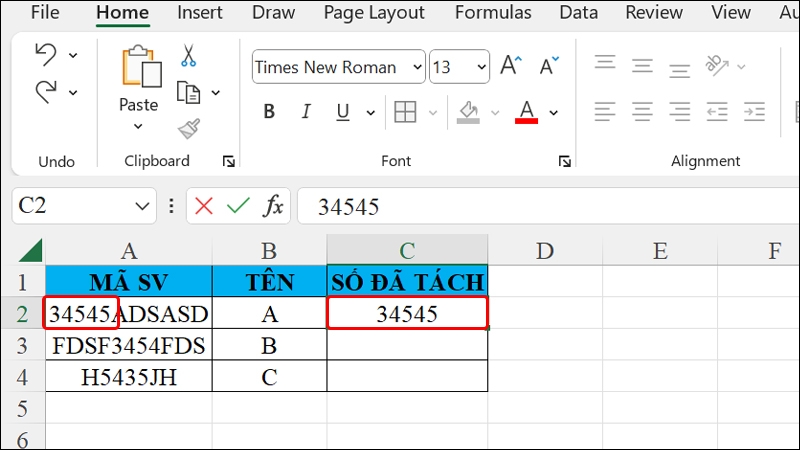Decrease font size with small A

tap(549, 66)
